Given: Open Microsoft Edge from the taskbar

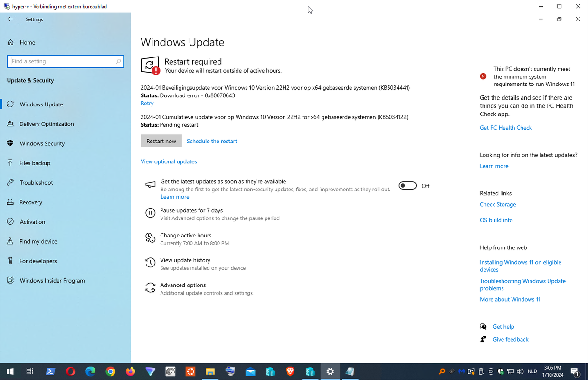Looking at the screenshot, I should click(90, 371).
